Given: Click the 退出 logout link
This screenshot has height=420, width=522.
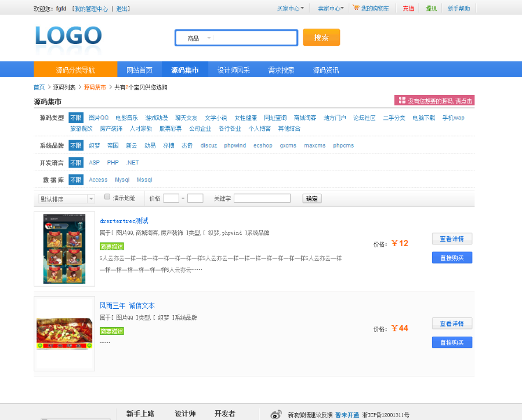Looking at the screenshot, I should pyautogui.click(x=122, y=9).
